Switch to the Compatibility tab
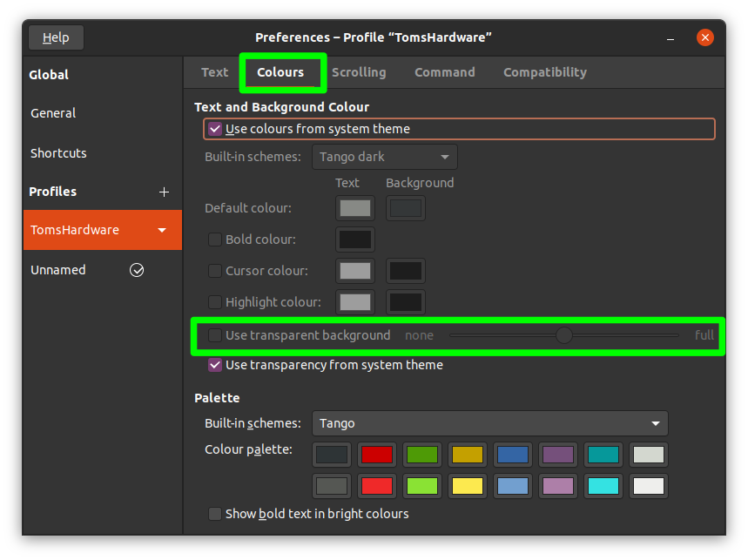 pyautogui.click(x=544, y=72)
